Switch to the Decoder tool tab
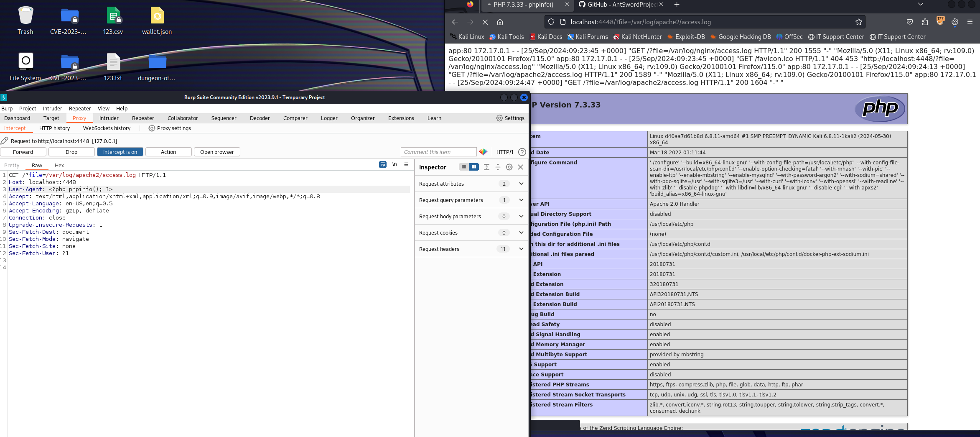 point(260,118)
